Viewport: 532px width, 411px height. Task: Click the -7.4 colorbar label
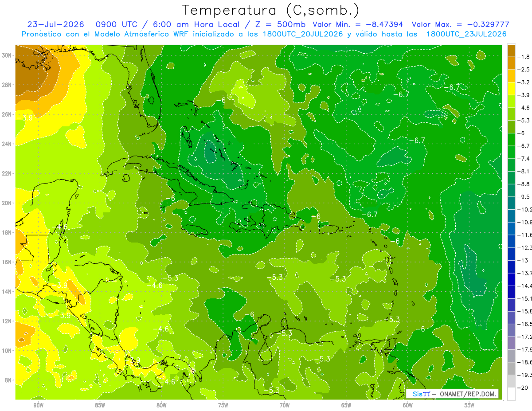(524, 158)
